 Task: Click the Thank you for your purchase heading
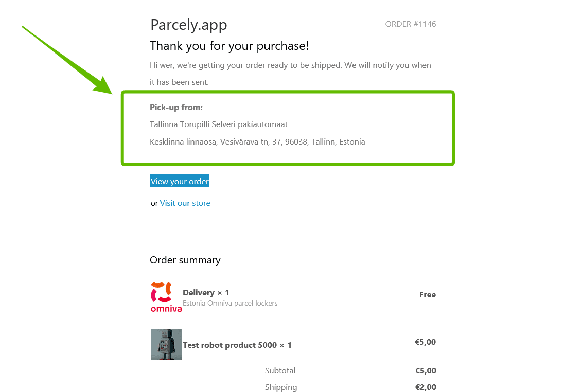pos(229,46)
